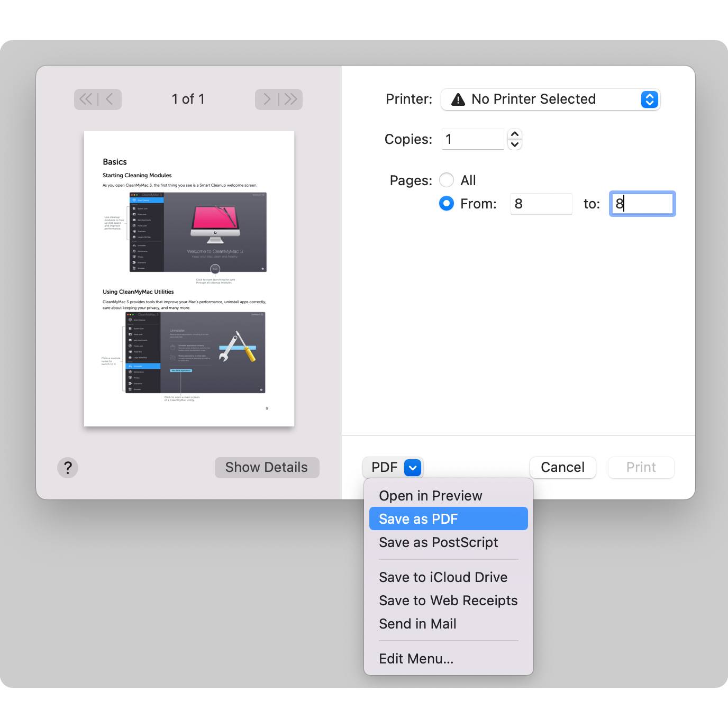
Task: Select the All pages radio button
Action: [x=446, y=180]
